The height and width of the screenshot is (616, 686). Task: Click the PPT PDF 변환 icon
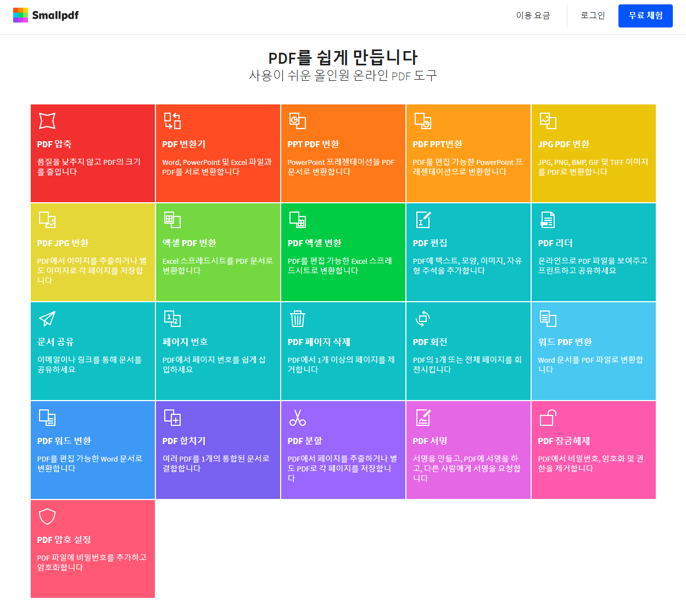(298, 121)
